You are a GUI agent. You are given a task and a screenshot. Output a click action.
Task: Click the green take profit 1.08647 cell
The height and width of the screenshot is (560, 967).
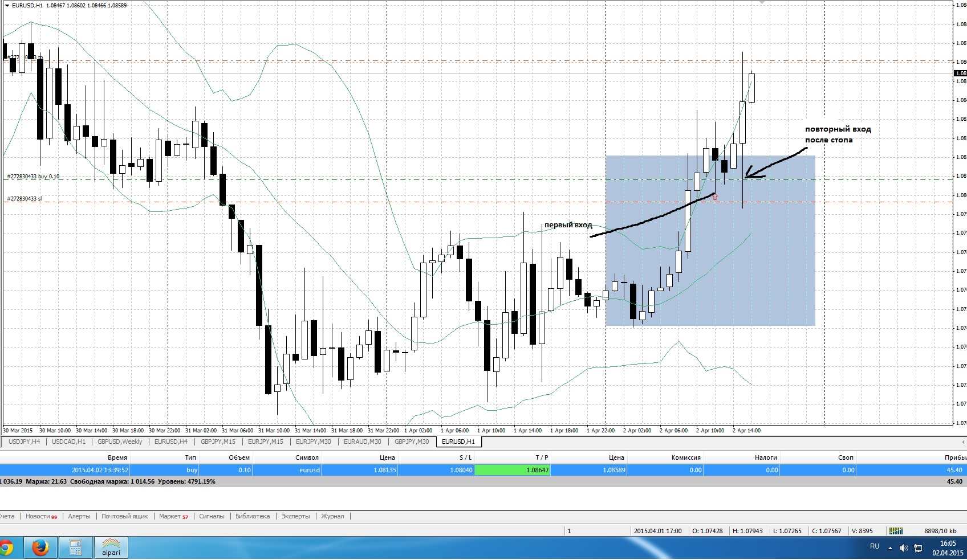coord(513,470)
